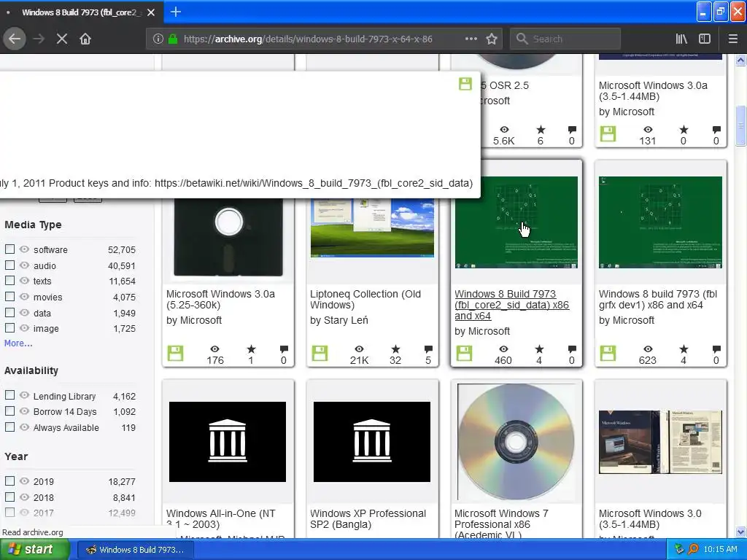Click the Windows XP desktop thumbnail
Viewport: 747px width, 560px height.
pyautogui.click(x=372, y=227)
